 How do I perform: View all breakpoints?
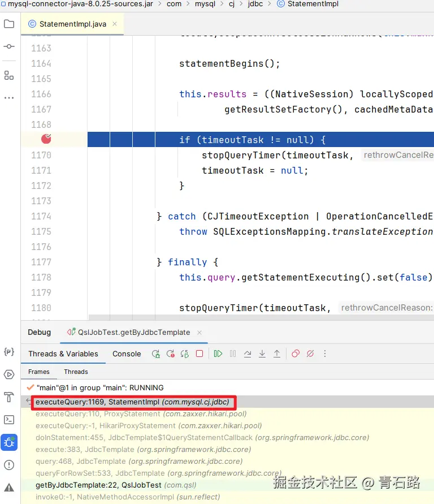(296, 354)
